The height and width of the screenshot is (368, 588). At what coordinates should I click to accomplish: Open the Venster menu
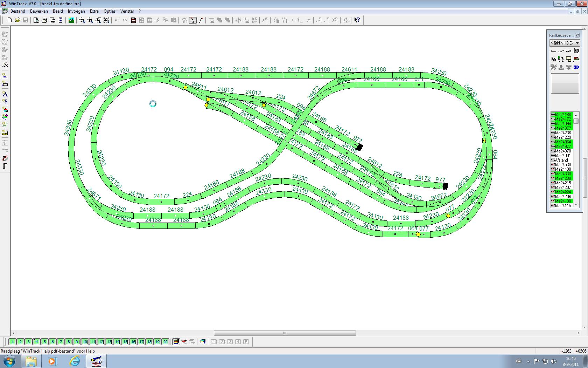point(127,11)
